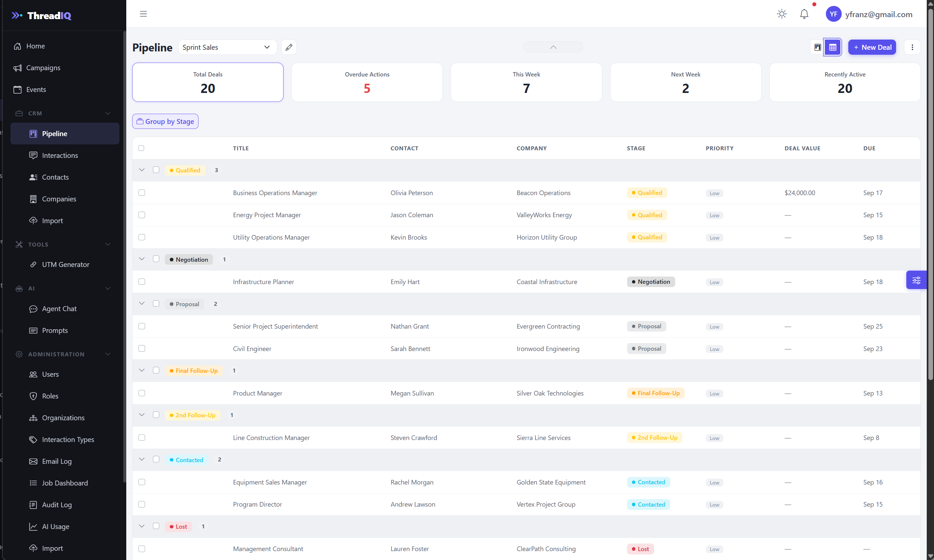Viewport: 934px width, 560px height.
Task: Open the Sprint Sales pipeline dropdown
Action: click(x=227, y=47)
